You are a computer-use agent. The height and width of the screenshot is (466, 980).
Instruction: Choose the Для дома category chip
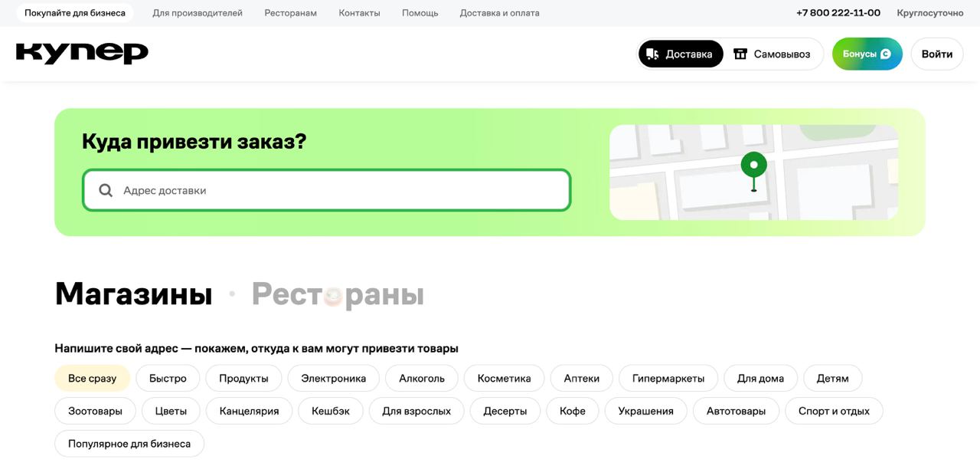tap(760, 379)
